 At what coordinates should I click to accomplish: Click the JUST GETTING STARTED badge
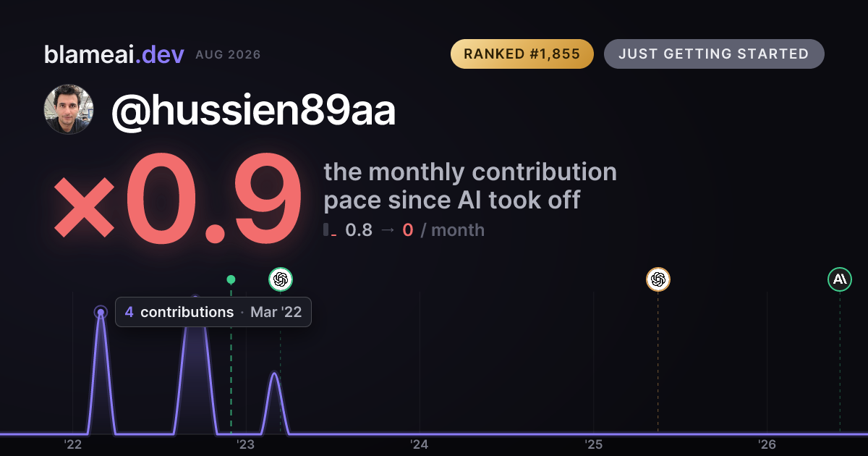tap(714, 54)
